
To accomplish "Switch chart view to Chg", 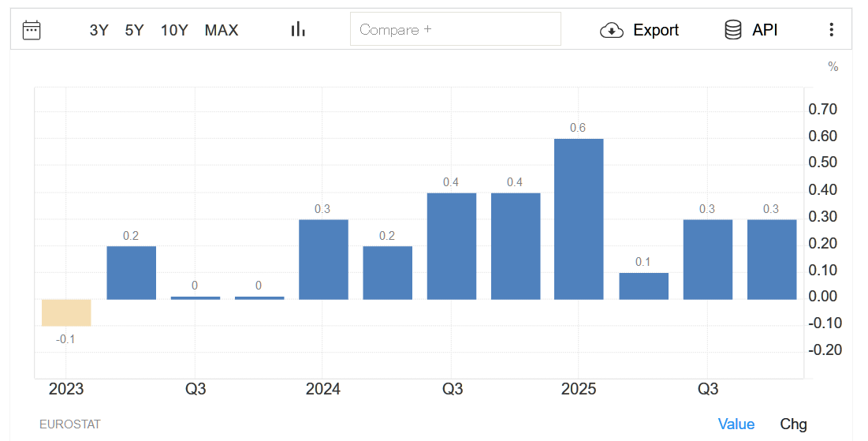I will pos(793,424).
